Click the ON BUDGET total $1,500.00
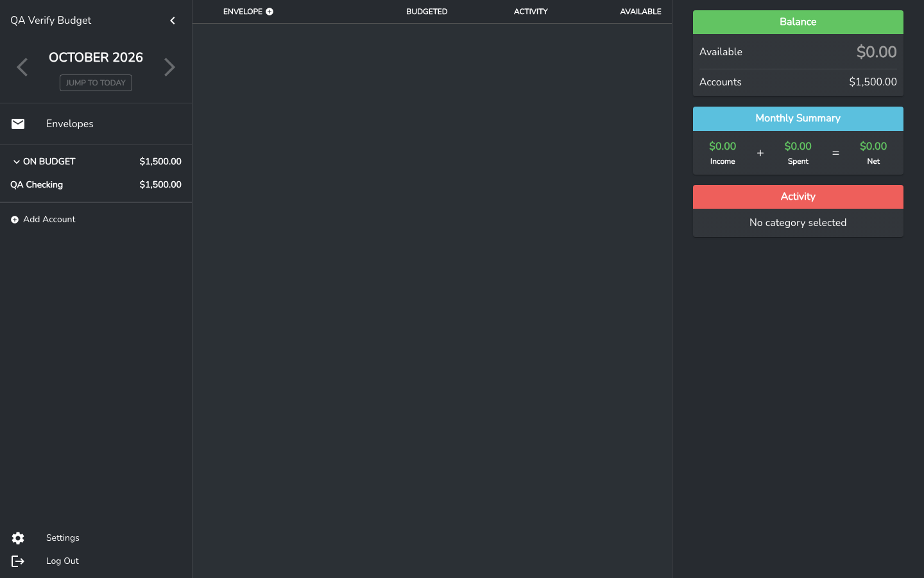Image resolution: width=924 pixels, height=578 pixels. click(160, 162)
